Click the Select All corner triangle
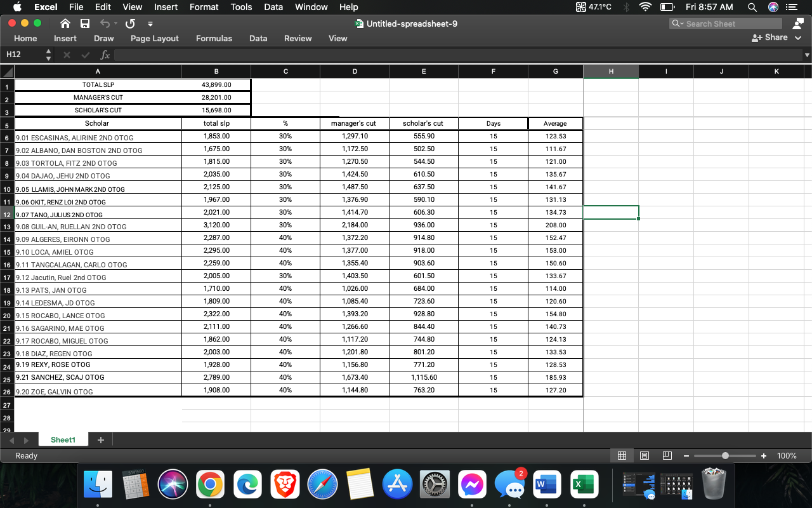 (x=7, y=72)
